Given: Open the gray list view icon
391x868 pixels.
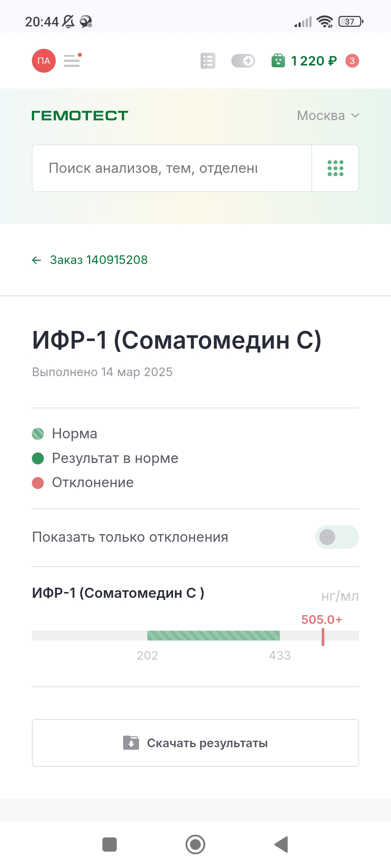Looking at the screenshot, I should click(208, 61).
